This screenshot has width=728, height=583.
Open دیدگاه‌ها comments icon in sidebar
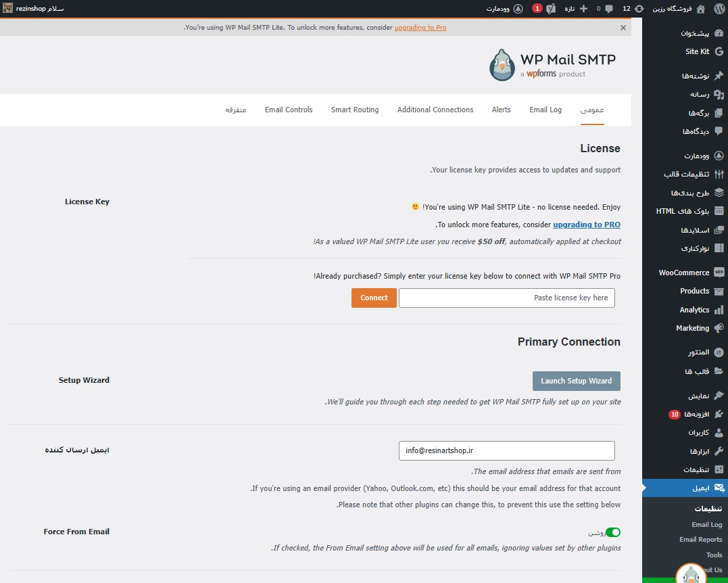(719, 131)
